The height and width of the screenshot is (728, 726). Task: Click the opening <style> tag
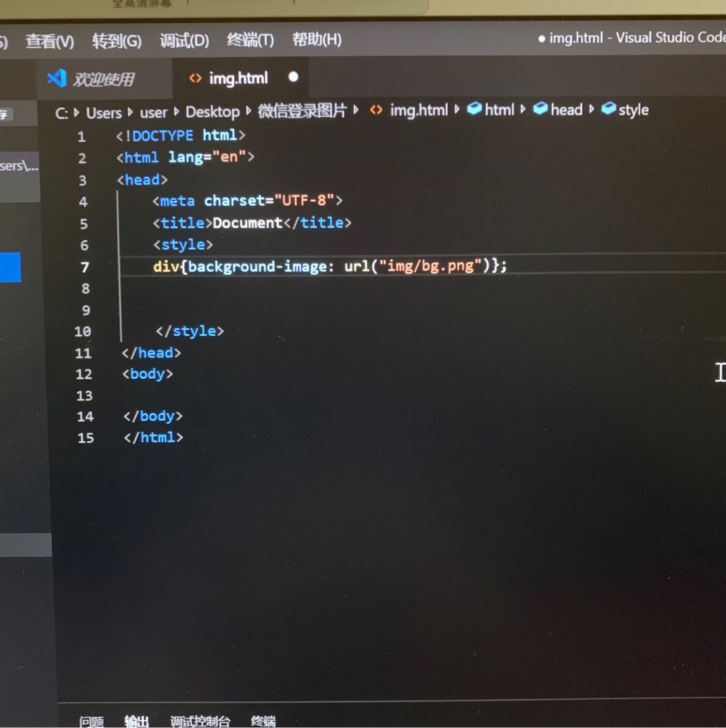[x=183, y=245]
